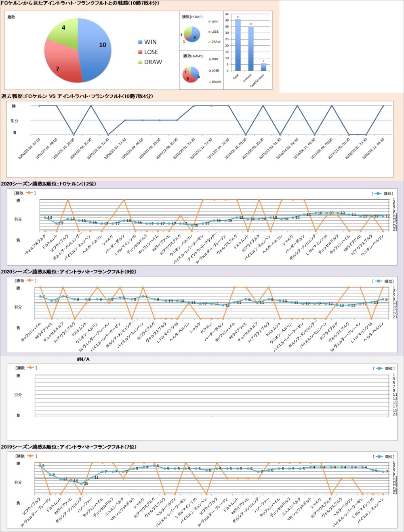The image size is (404, 532).
Task: Click the 勝敗 legend in the 2019 season chart
Action: click(25, 456)
